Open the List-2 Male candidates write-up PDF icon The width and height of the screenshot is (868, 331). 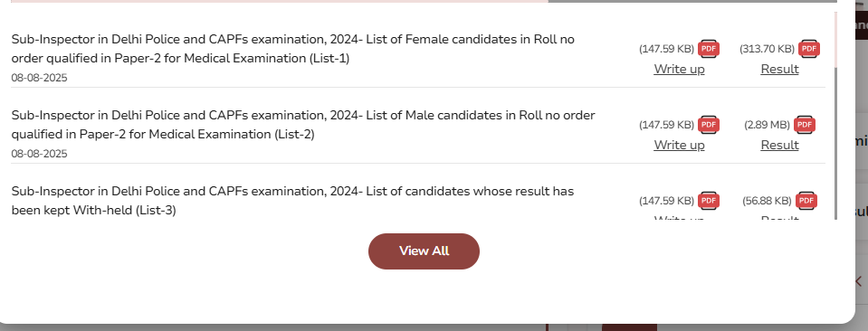[709, 125]
